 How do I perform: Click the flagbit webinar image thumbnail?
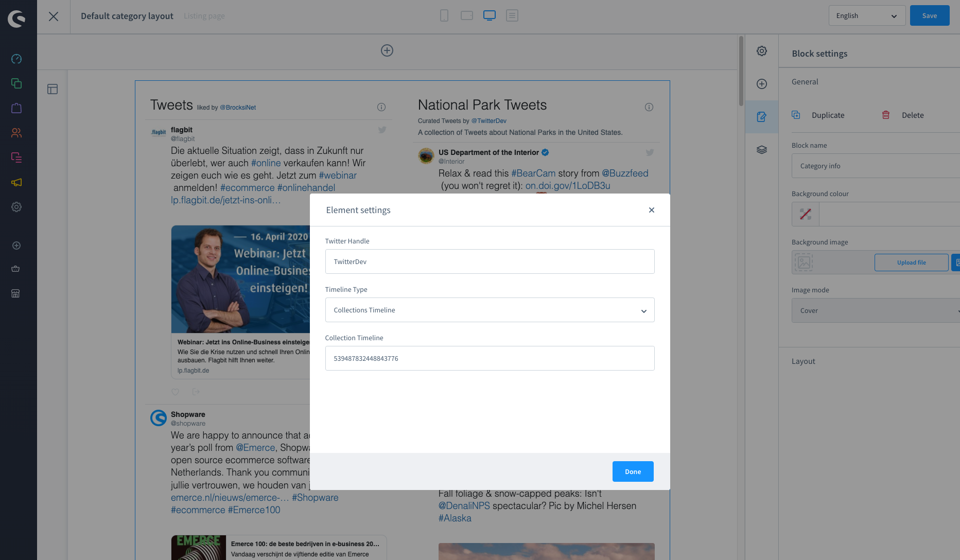[x=241, y=279]
